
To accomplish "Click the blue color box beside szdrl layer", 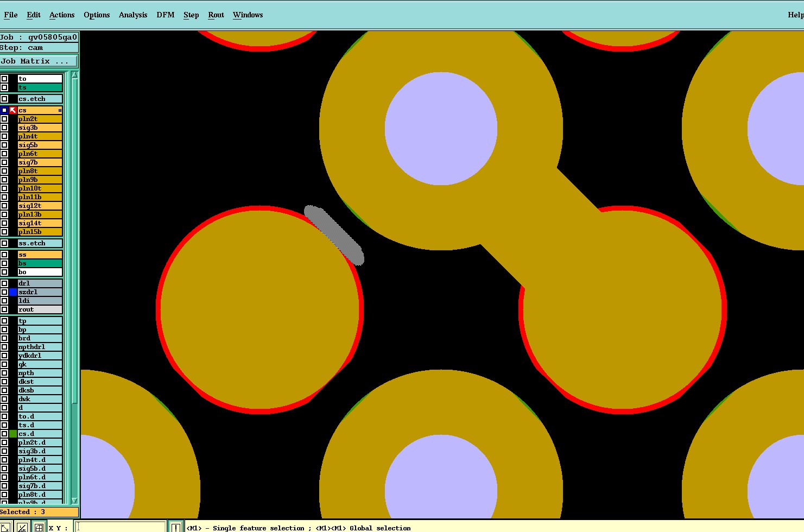I will pos(13,292).
